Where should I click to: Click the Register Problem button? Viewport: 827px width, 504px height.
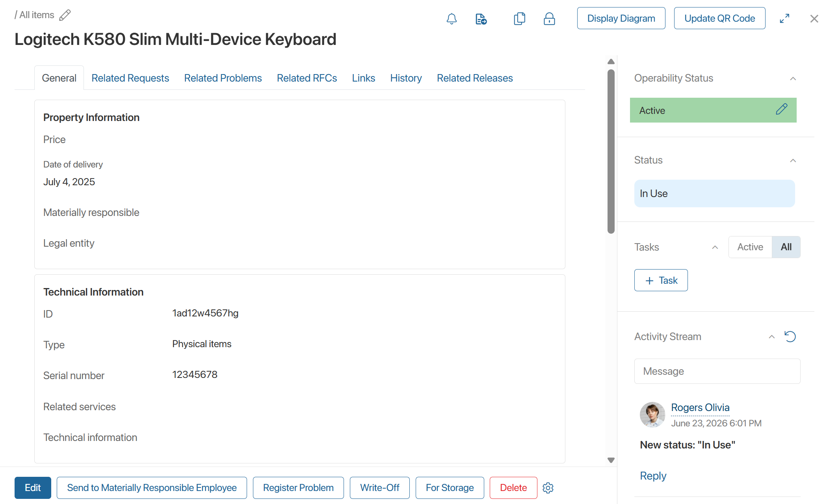(298, 488)
